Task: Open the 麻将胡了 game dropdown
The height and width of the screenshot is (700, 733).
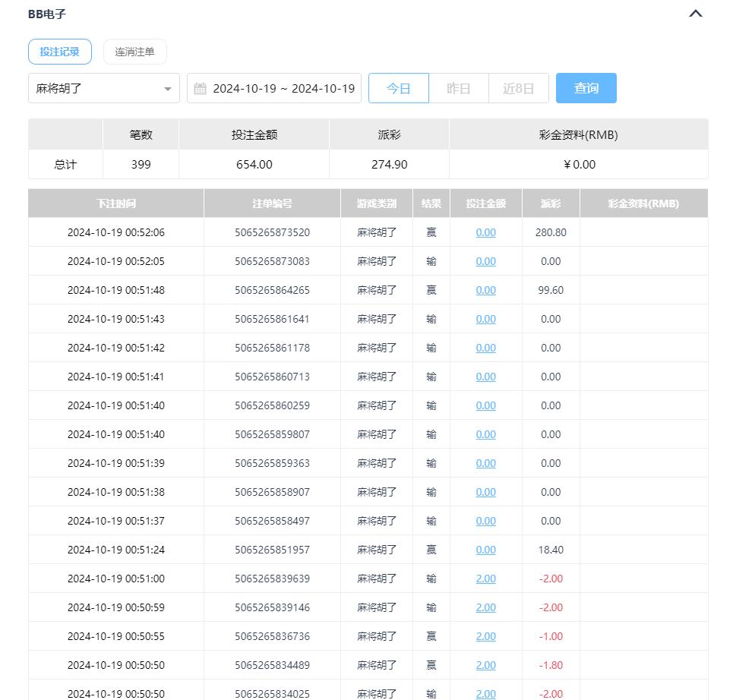Action: pyautogui.click(x=103, y=88)
